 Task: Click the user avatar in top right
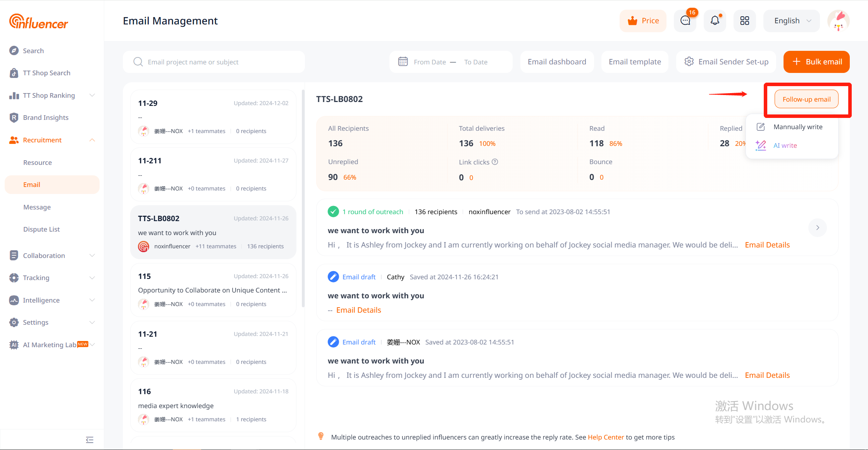click(x=839, y=21)
